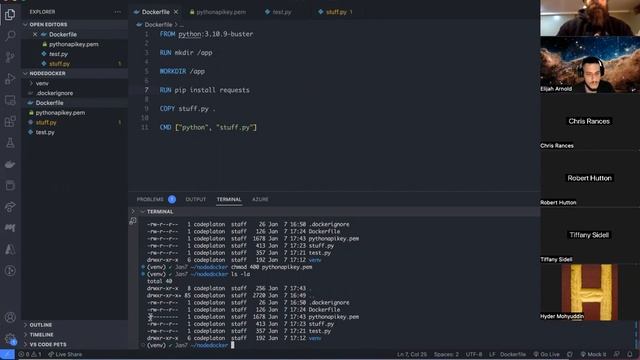Viewport: 640px width, 360px height.
Task: Click Chris Rances participant tile
Action: 590,121
